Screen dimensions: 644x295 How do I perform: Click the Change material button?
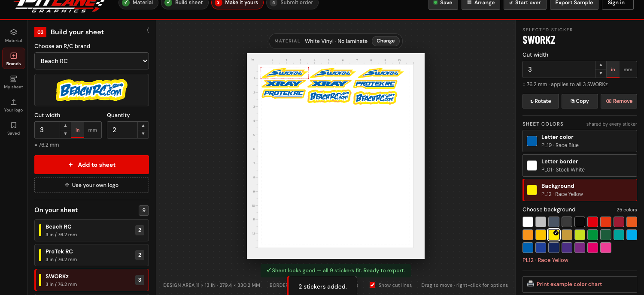[386, 41]
